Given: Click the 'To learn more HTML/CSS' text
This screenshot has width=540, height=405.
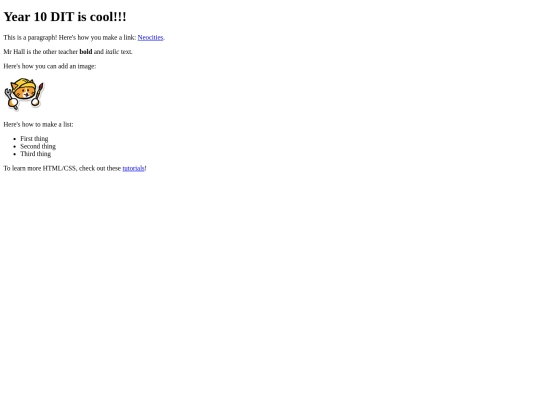Looking at the screenshot, I should (x=40, y=168).
